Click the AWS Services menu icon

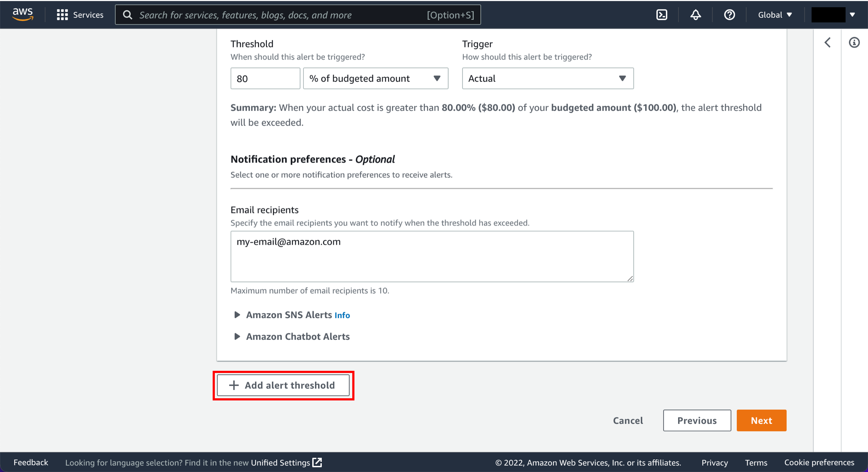(61, 14)
